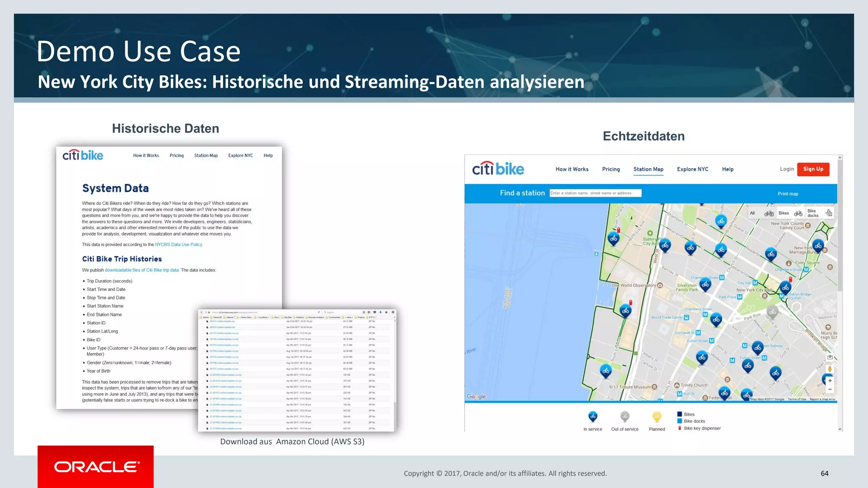Click the Year of Birth bullet

pyautogui.click(x=98, y=371)
